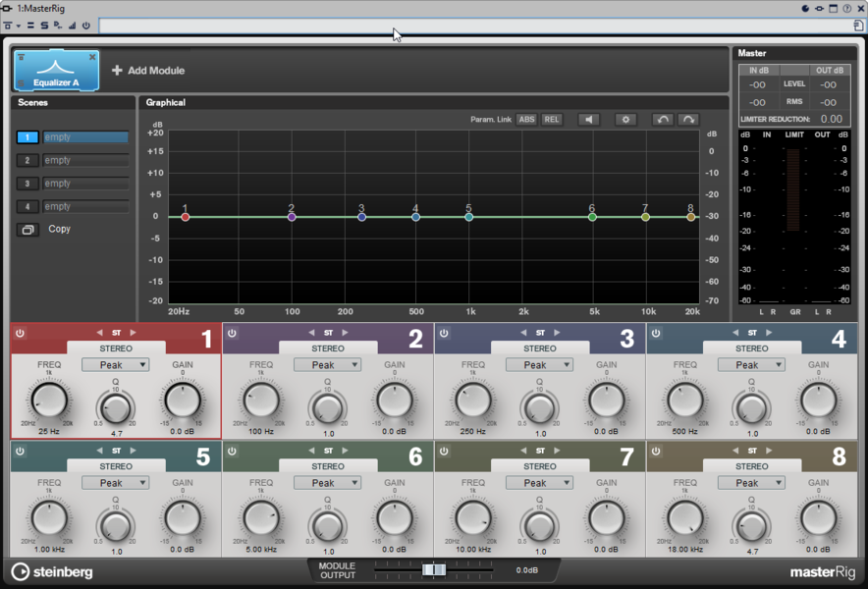Select the Equalizer A module tab
Screen dimensions: 868x589
[56, 72]
